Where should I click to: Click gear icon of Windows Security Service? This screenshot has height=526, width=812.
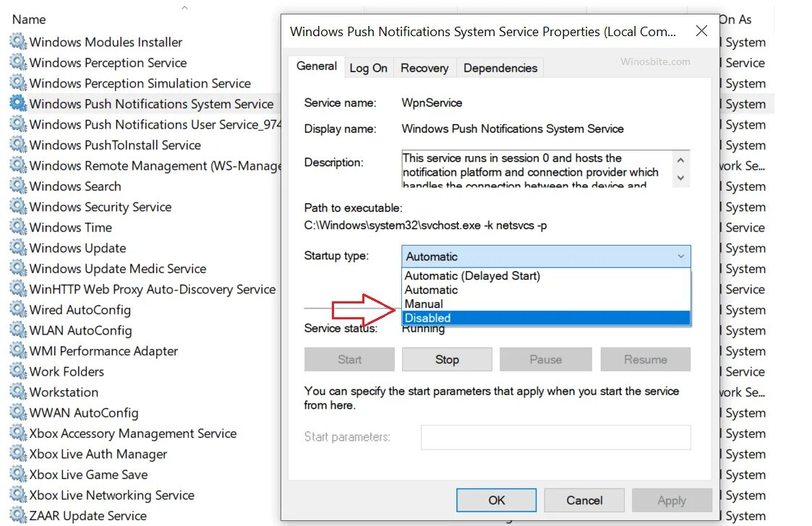point(18,206)
